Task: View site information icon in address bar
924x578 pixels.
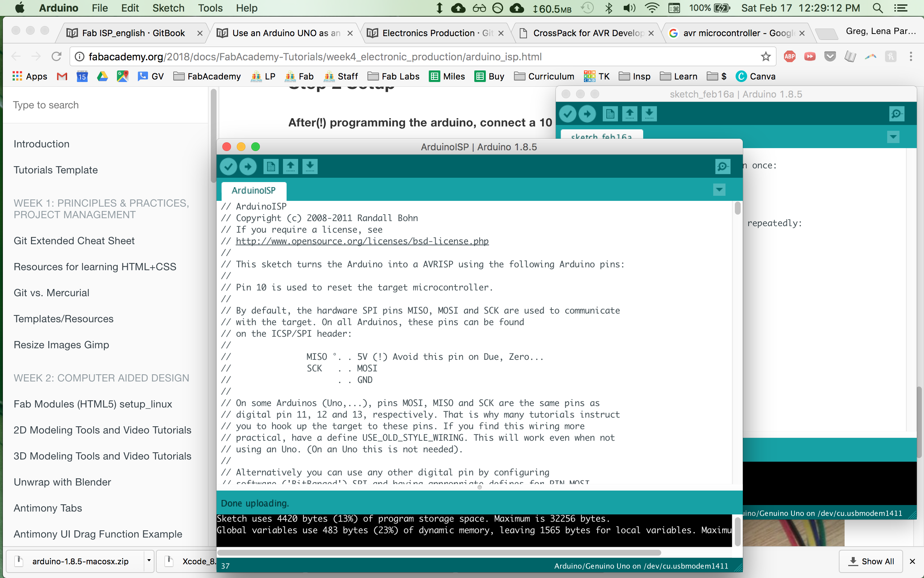Action: pos(79,57)
